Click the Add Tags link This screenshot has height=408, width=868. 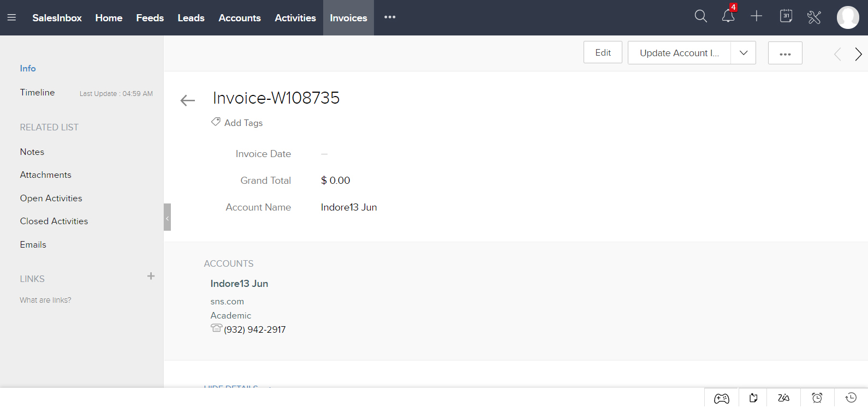tap(243, 123)
